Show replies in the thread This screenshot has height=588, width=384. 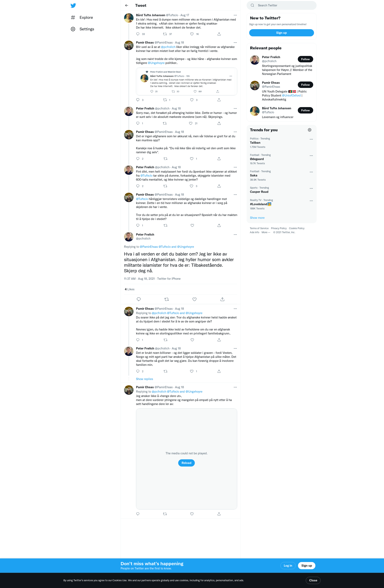(144, 379)
